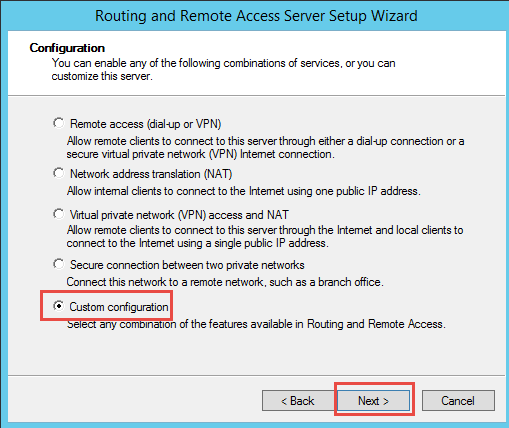The width and height of the screenshot is (509, 428).
Task: Click the dial-up connection description paragraph
Action: [265, 147]
